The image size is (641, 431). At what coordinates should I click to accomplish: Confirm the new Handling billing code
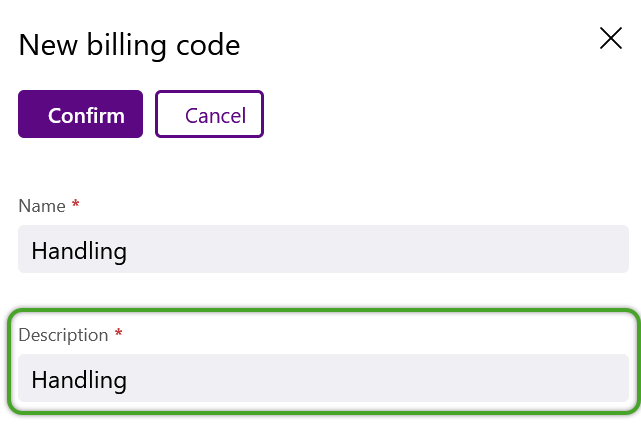coord(81,114)
